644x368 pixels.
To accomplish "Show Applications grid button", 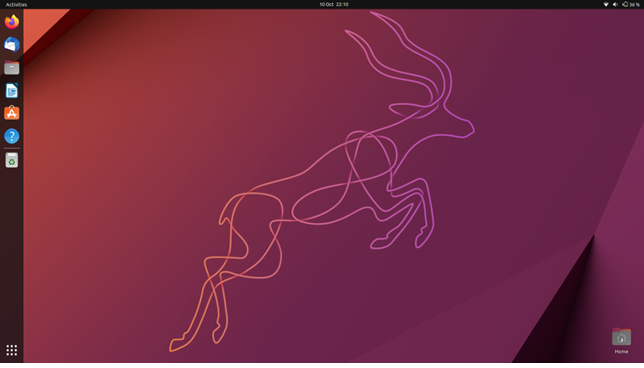I will (12, 350).
